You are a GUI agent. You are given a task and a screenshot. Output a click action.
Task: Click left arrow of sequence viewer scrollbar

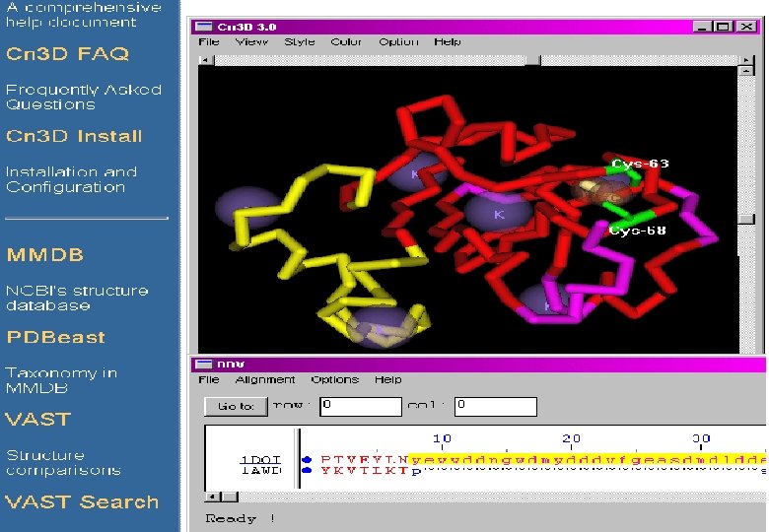pyautogui.click(x=212, y=497)
